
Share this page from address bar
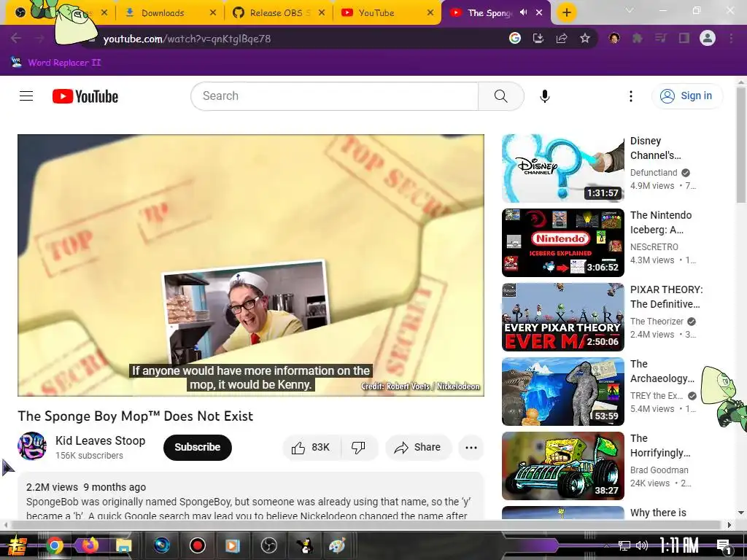[562, 39]
